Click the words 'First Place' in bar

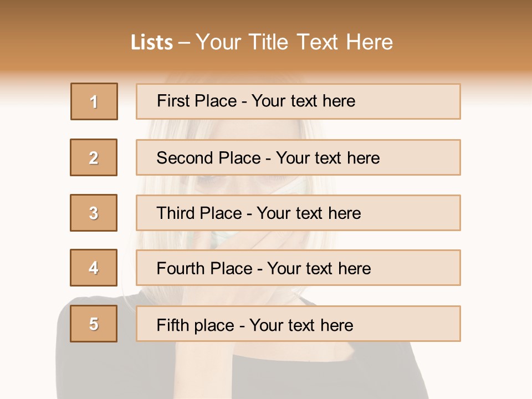(197, 101)
